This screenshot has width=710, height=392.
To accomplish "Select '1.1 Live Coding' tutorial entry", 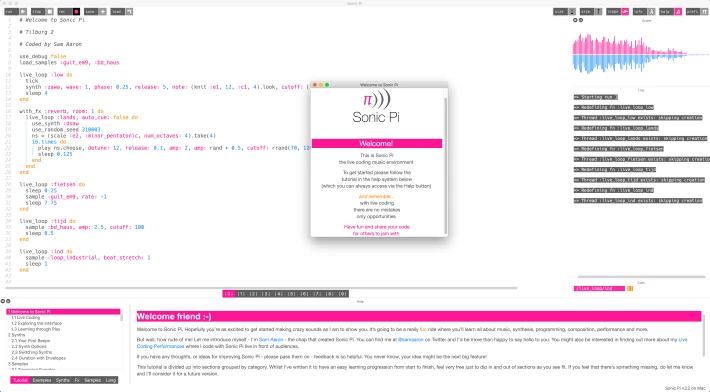I will pos(63,318).
